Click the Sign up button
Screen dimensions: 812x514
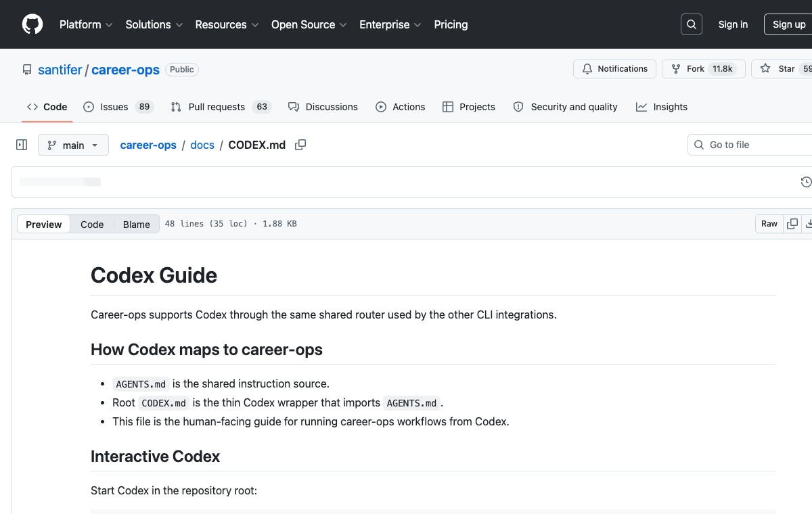coord(788,24)
